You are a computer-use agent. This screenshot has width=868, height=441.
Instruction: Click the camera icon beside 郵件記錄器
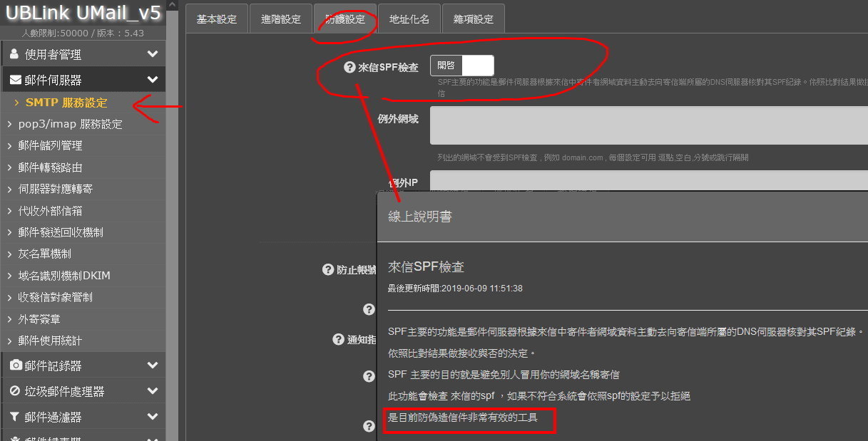tap(15, 365)
